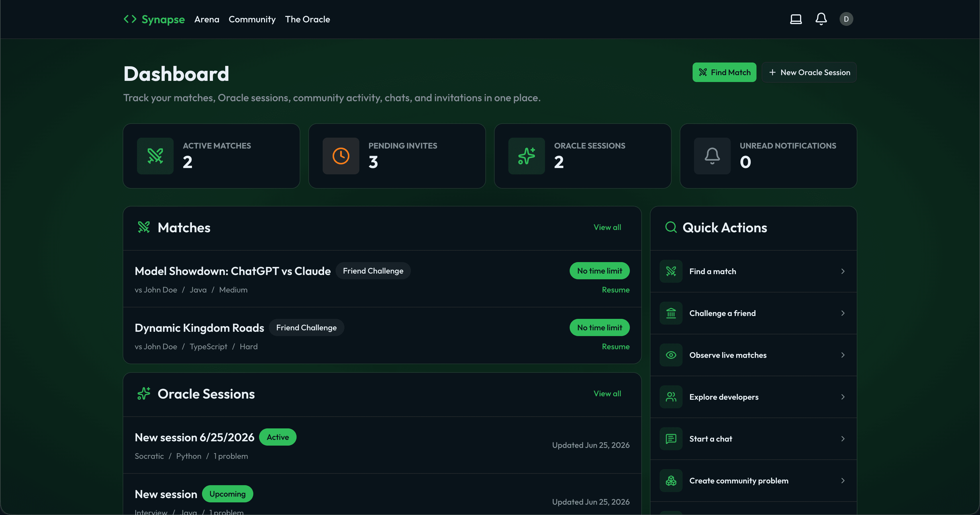Viewport: 980px width, 515px height.
Task: Open chevron next to Find a match
Action: click(843, 271)
